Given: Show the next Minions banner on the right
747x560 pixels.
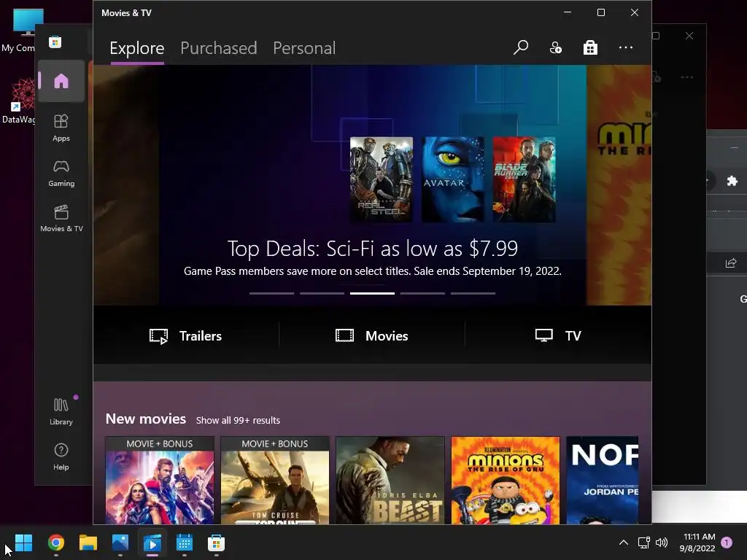Looking at the screenshot, I should click(x=619, y=184).
